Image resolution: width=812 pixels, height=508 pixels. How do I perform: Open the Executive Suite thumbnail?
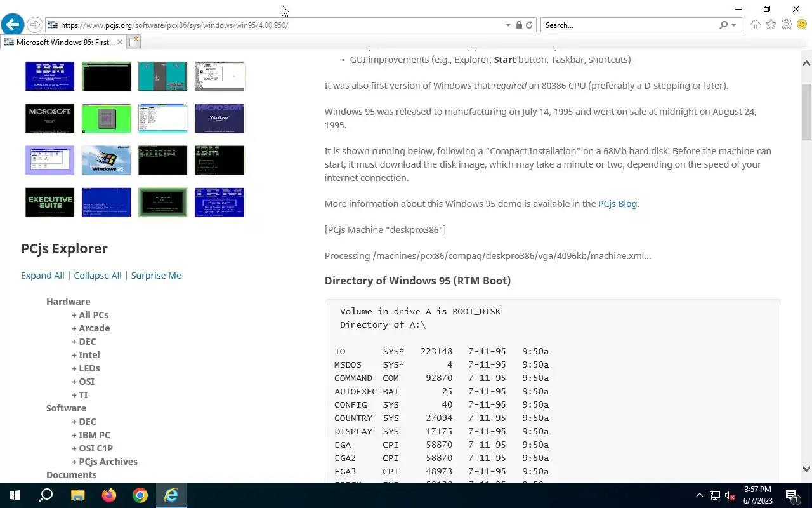pyautogui.click(x=49, y=202)
